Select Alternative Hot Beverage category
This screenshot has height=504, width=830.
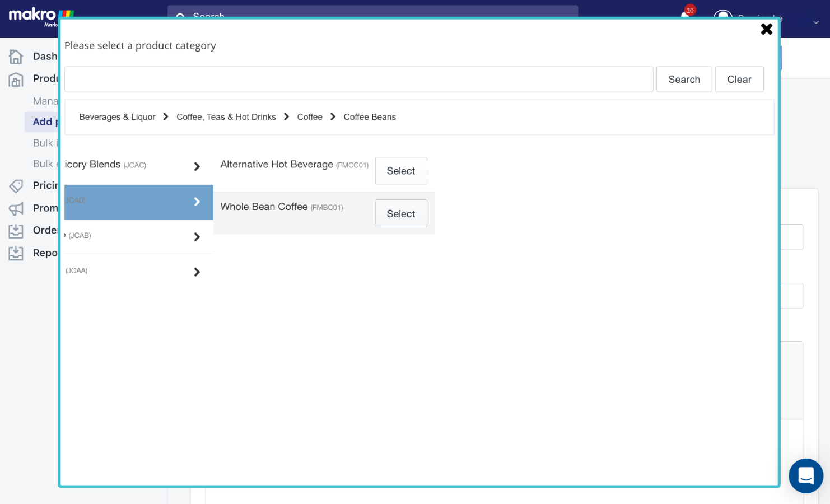(x=401, y=171)
